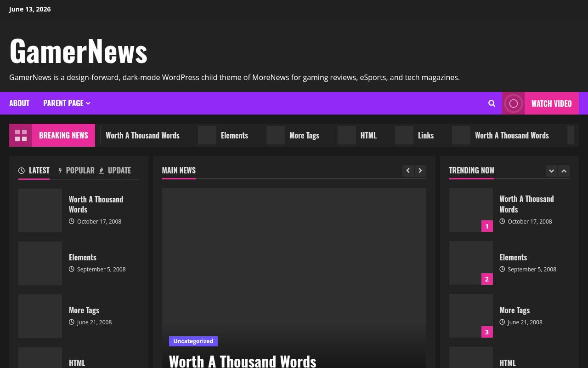Click the circular play icon beside Watch Video
The width and height of the screenshot is (588, 368).
pos(514,103)
